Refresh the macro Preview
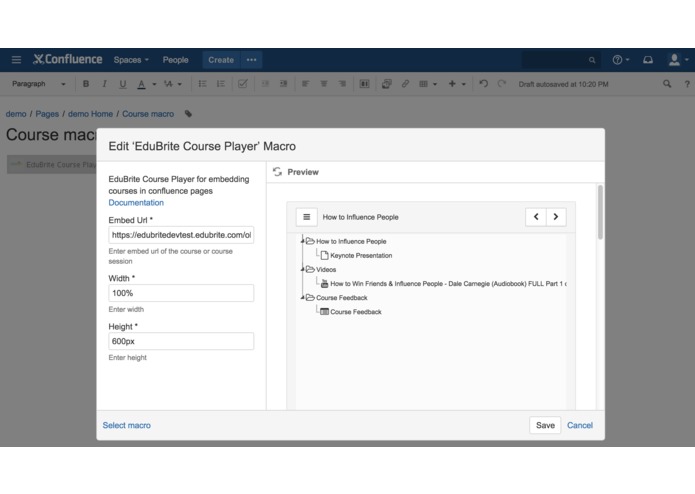Screen dimensions: 695x494 pyautogui.click(x=277, y=172)
